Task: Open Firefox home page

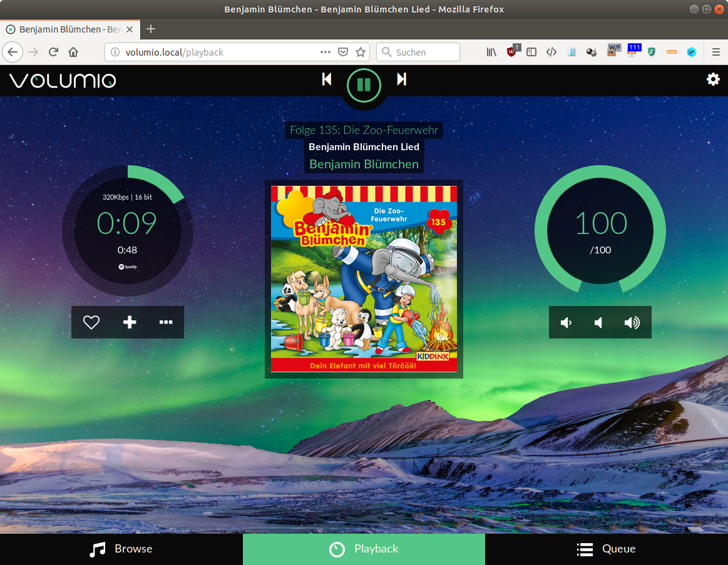Action: pos(73,52)
